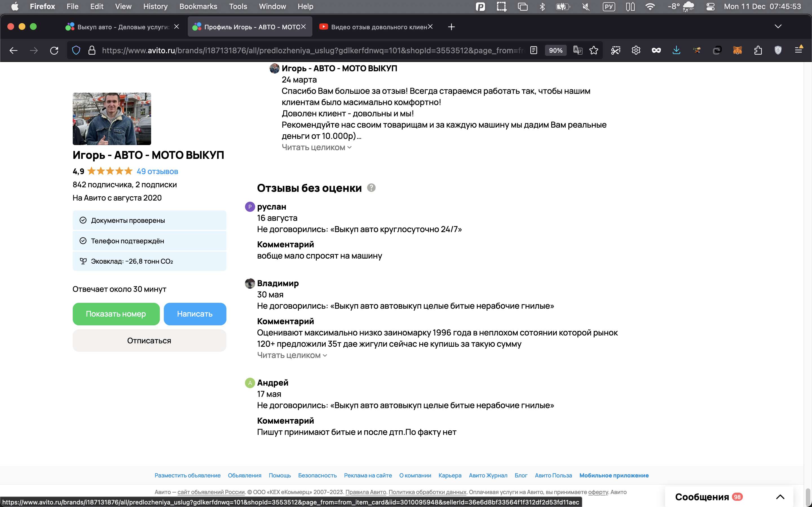Toggle the Отписаться subscription button
Image resolution: width=812 pixels, height=507 pixels.
point(149,340)
